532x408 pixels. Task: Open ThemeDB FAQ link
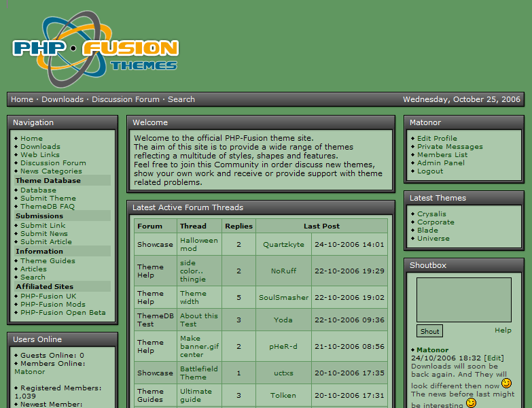[x=48, y=206]
